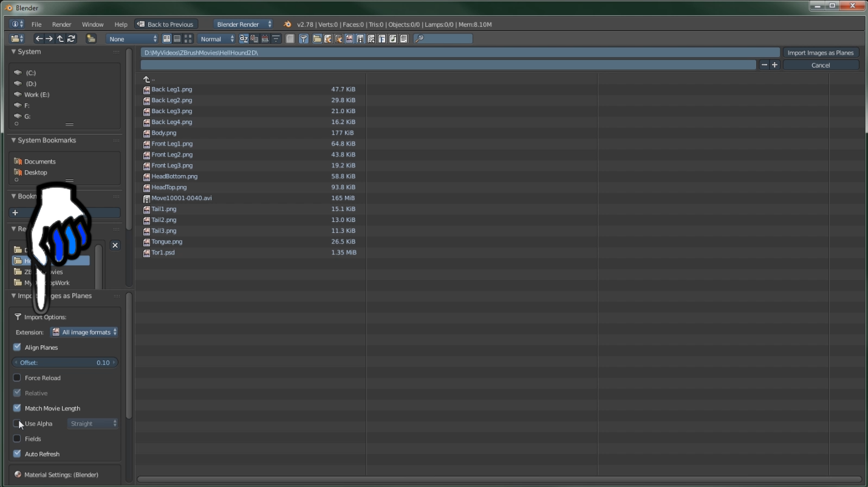This screenshot has height=487, width=868.
Task: Click Back to Previous
Action: [x=166, y=24]
